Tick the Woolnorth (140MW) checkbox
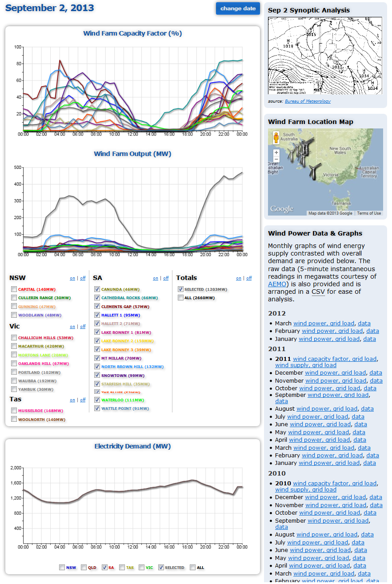The width and height of the screenshot is (392, 584). 14,419
